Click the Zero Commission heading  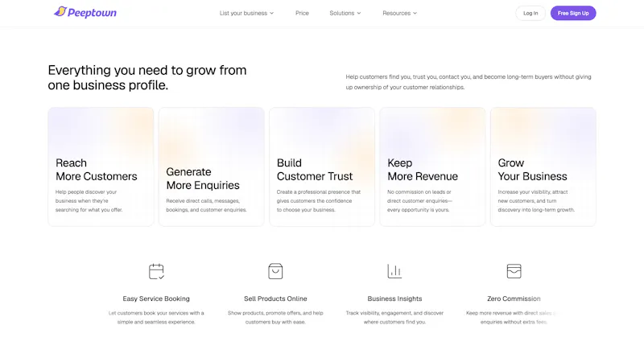pyautogui.click(x=514, y=298)
